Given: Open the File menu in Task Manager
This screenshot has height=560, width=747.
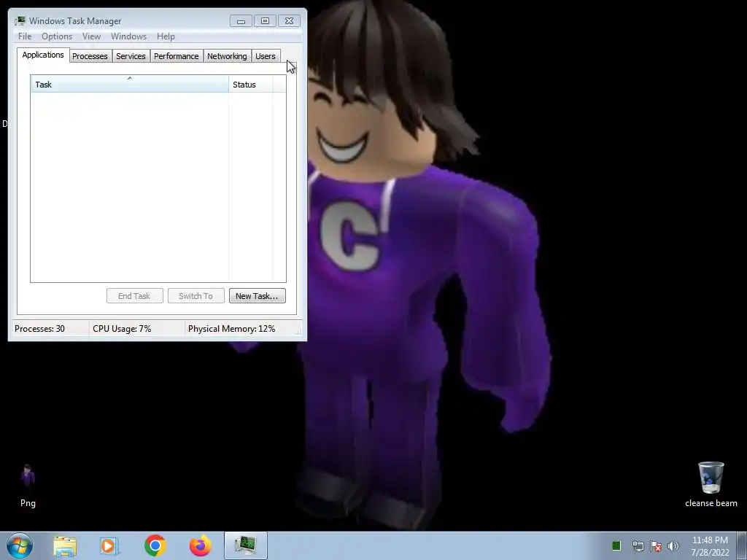Looking at the screenshot, I should click(x=25, y=36).
